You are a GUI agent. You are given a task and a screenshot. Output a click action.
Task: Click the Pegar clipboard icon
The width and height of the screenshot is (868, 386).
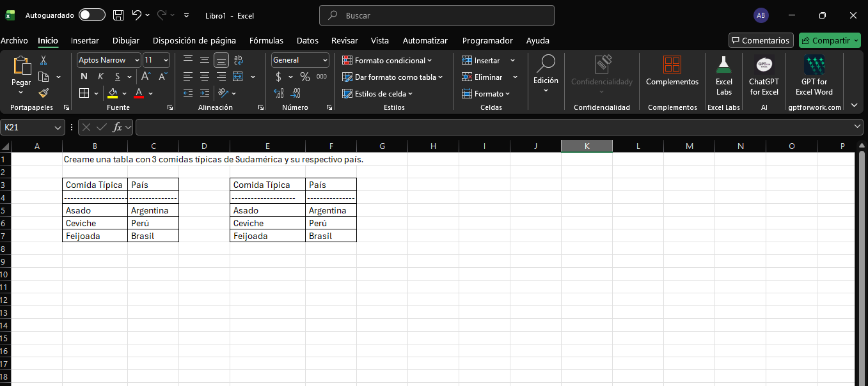(21, 66)
